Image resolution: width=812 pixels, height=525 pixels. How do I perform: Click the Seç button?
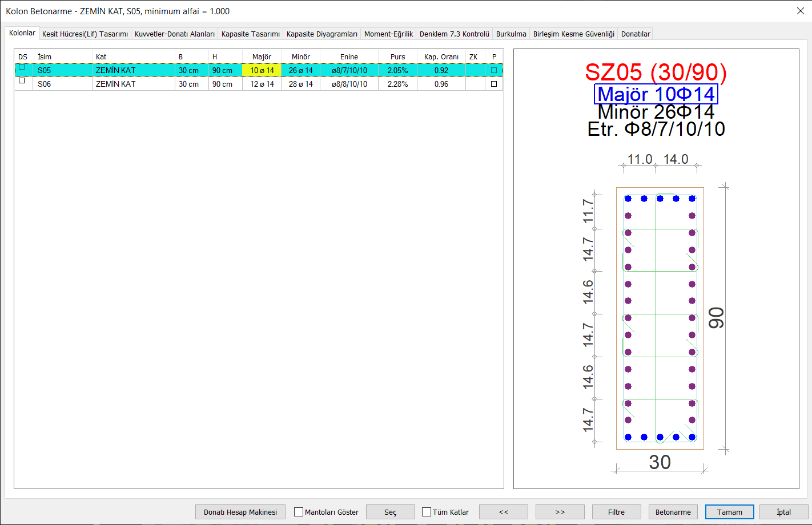point(390,512)
